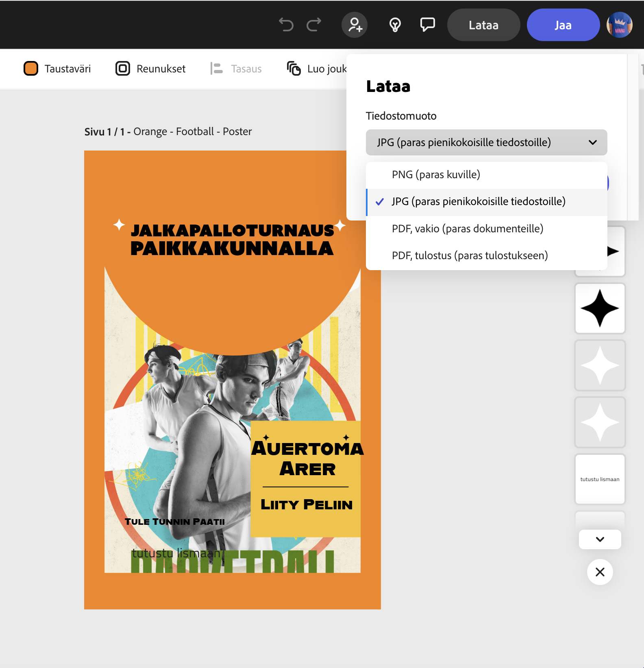Viewport: 644px width, 668px height.
Task: Click the redo arrow icon
Action: tap(314, 25)
